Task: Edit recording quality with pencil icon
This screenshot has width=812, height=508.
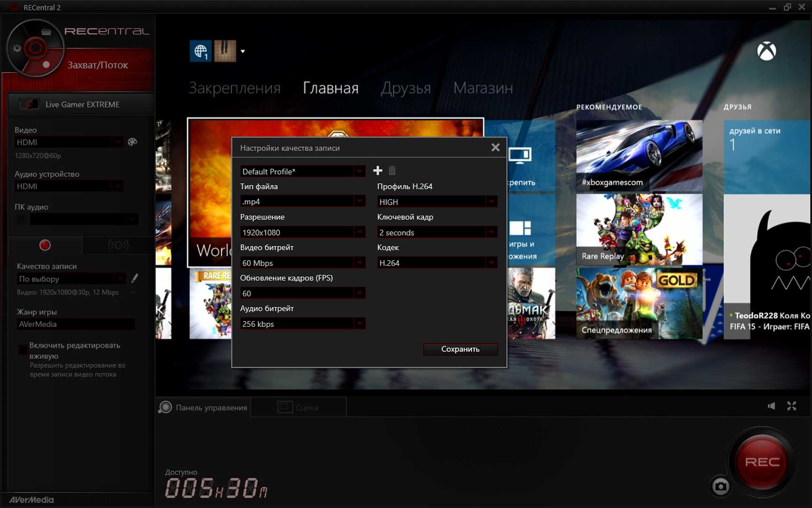Action: [135, 278]
